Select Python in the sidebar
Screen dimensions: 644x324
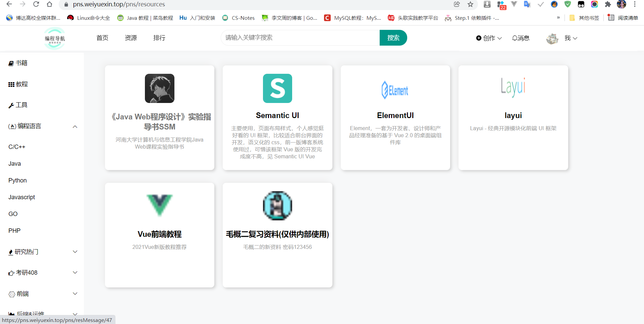point(17,180)
